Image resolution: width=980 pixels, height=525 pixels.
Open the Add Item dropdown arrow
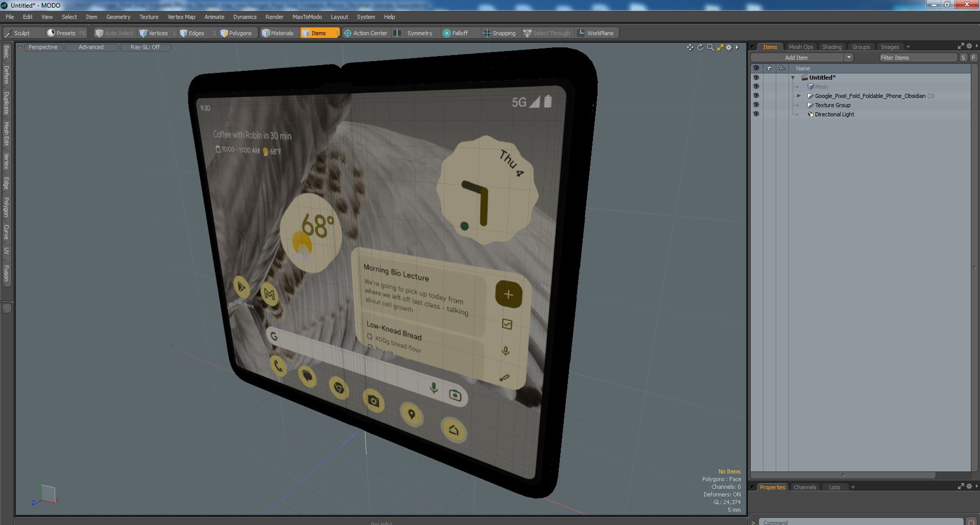point(849,58)
